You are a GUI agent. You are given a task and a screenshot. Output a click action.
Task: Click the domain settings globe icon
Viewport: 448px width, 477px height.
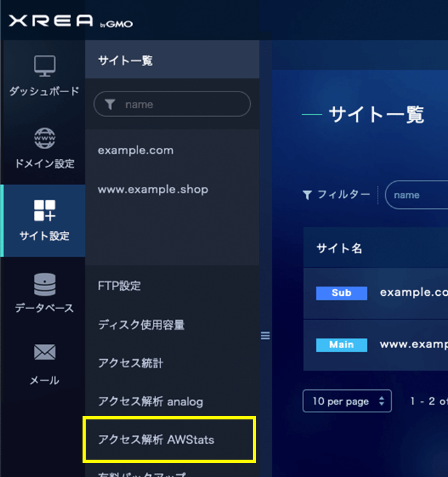pyautogui.click(x=44, y=138)
